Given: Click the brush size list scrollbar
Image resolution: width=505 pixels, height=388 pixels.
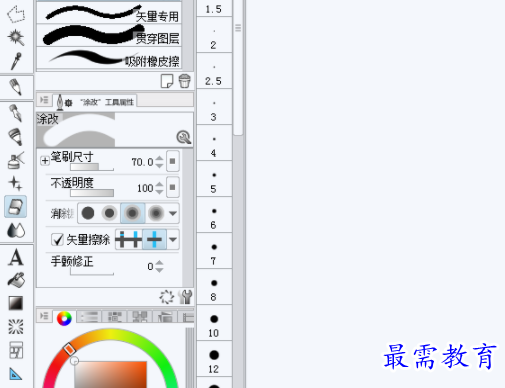Looking at the screenshot, I should [238, 67].
